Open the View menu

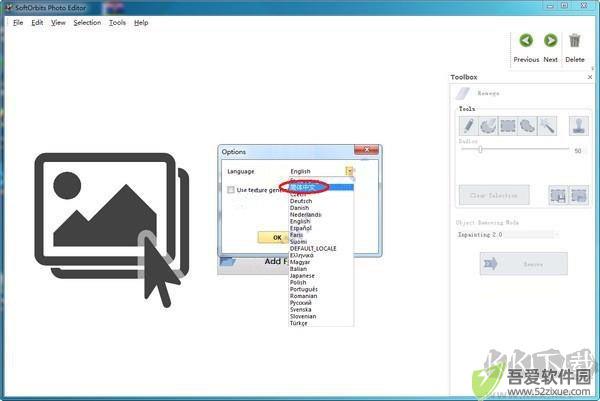tap(58, 23)
